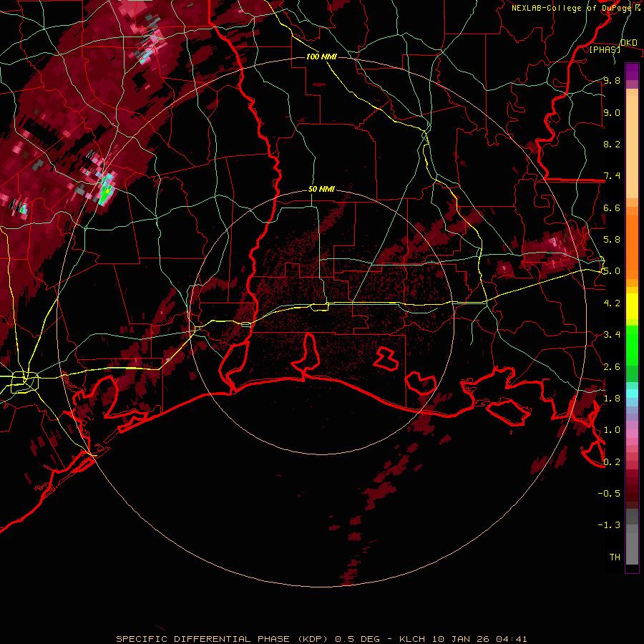Click the KLCH station identifier in caption

click(411, 639)
